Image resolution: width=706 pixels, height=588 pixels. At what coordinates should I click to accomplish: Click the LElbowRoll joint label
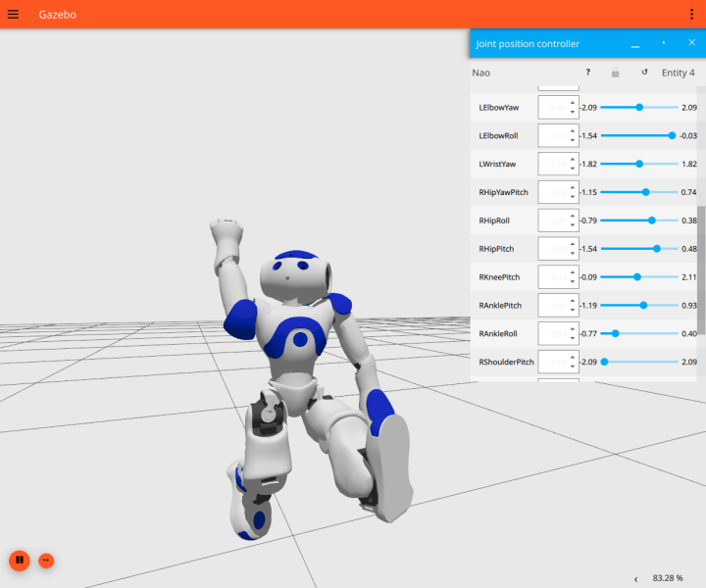[x=498, y=135]
